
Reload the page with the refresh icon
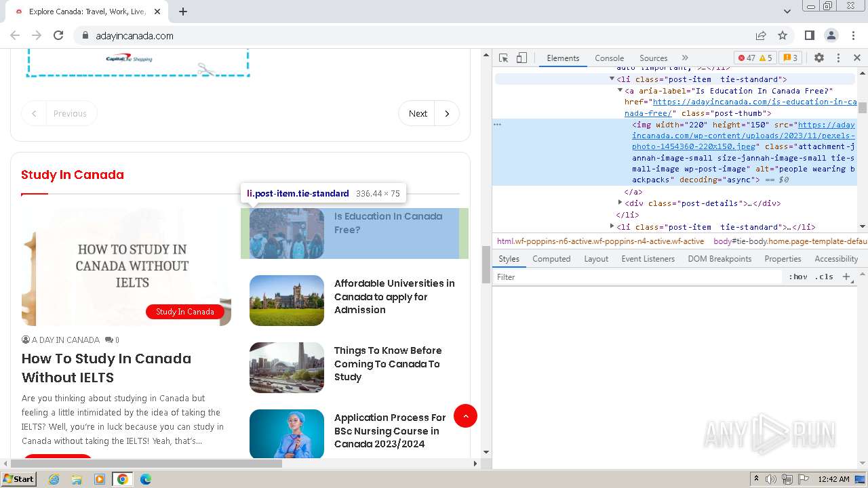click(58, 35)
